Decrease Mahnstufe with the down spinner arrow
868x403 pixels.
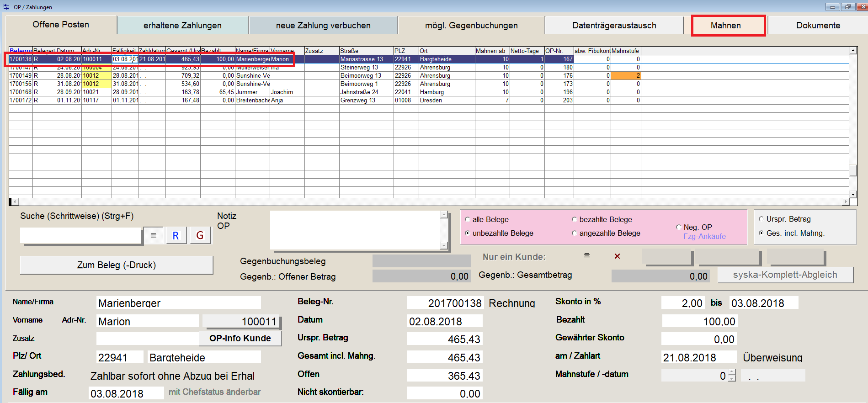pyautogui.click(x=732, y=378)
